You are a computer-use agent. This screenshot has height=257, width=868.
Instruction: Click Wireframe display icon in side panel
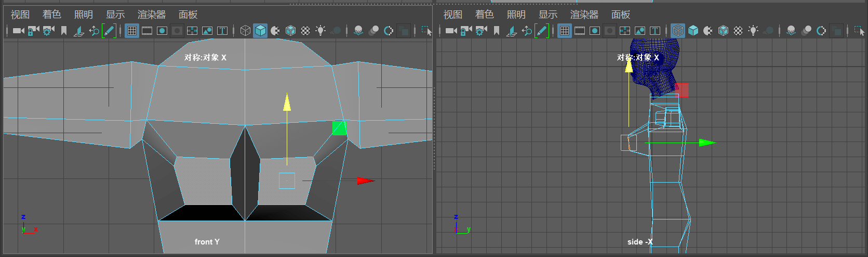click(678, 31)
